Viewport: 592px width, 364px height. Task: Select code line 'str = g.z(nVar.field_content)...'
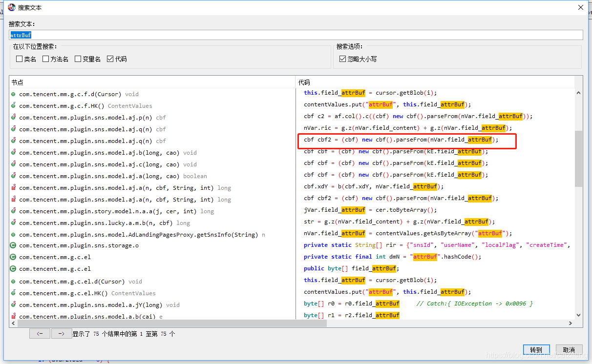[400, 222]
